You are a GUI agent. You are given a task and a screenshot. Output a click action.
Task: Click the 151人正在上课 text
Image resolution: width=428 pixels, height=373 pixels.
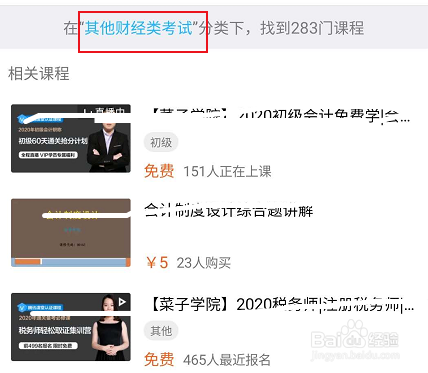(x=227, y=171)
